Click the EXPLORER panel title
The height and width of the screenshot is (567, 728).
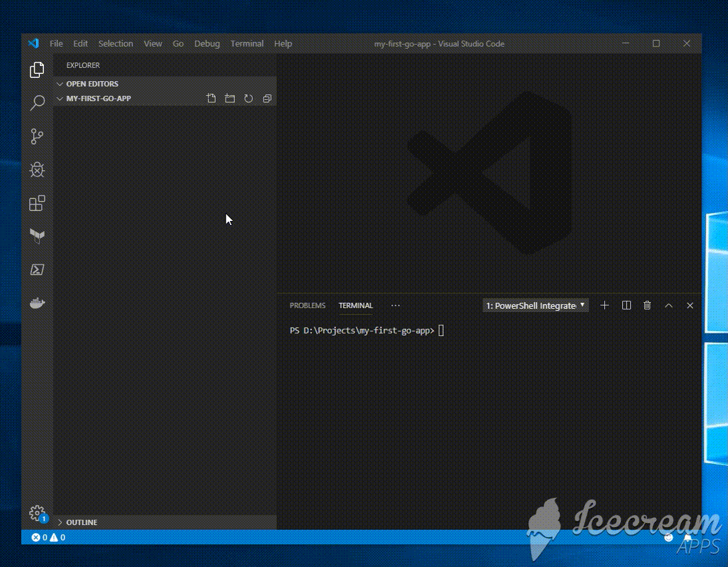point(83,65)
